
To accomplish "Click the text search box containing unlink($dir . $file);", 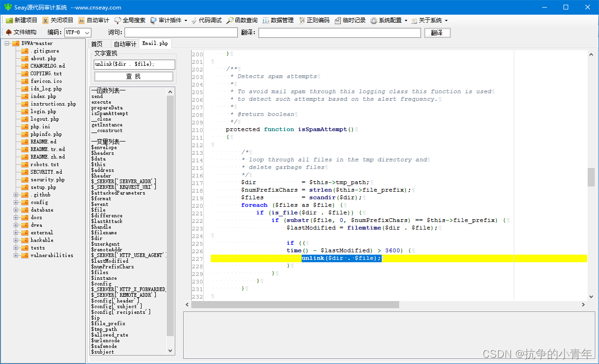I will [x=134, y=64].
